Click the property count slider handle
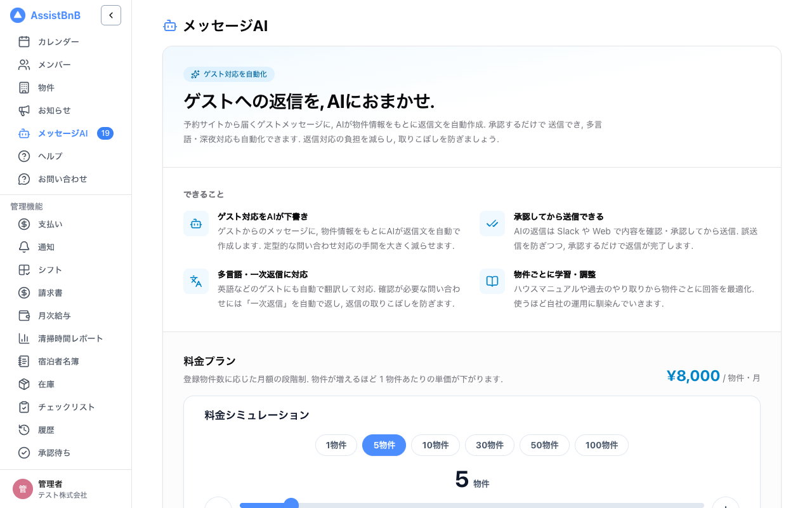The height and width of the screenshot is (508, 812). click(x=291, y=505)
